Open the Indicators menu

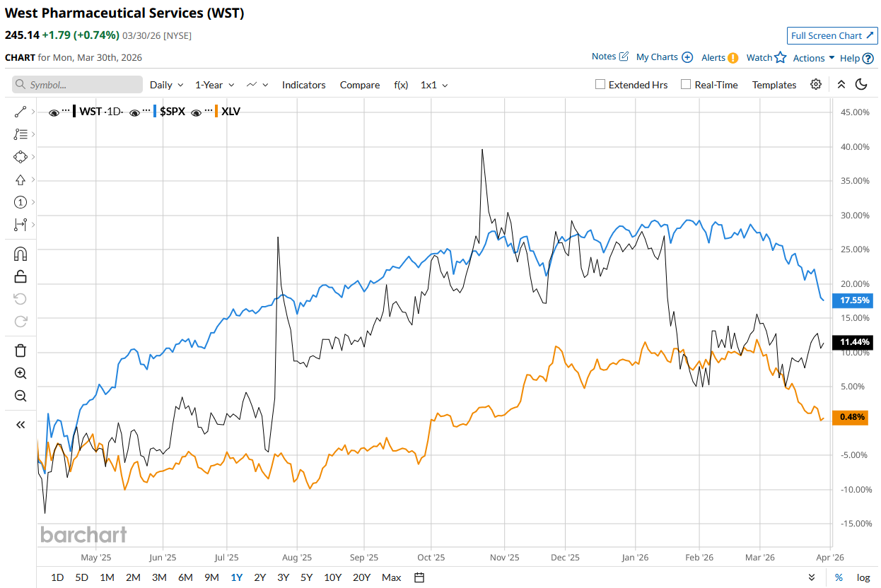303,85
